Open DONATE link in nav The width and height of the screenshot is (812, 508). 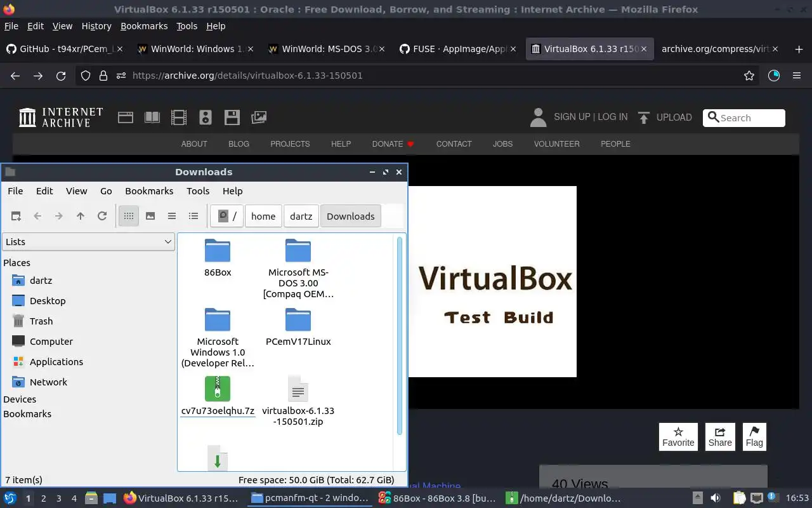(x=393, y=144)
